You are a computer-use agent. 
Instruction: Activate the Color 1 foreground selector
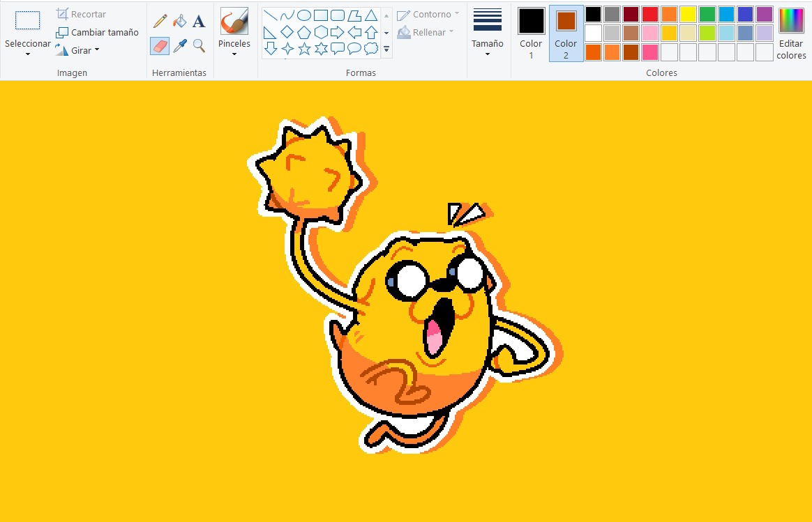532,33
